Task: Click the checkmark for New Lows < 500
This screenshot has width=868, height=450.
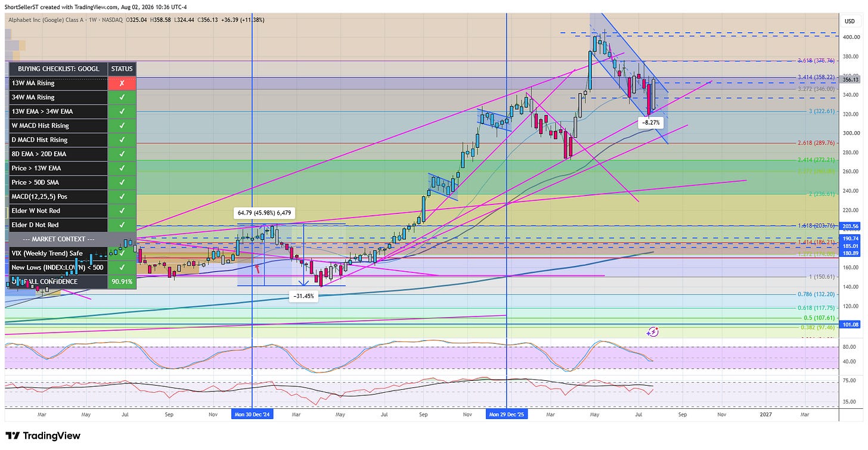Action: point(122,268)
